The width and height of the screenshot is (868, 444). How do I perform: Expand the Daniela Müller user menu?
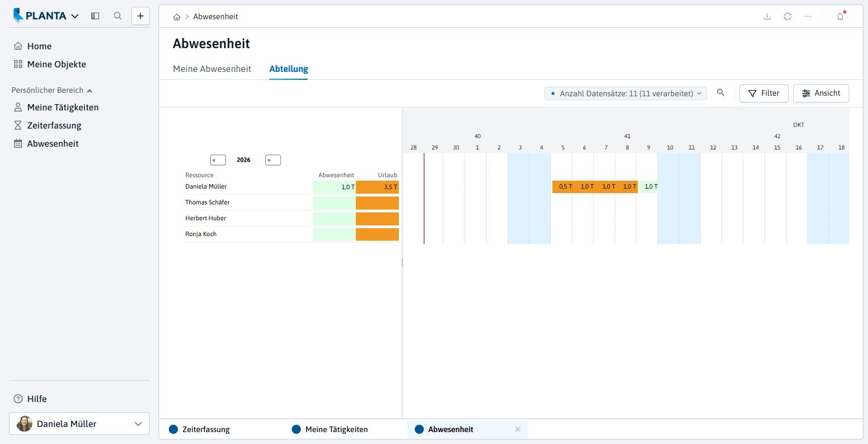[79, 424]
